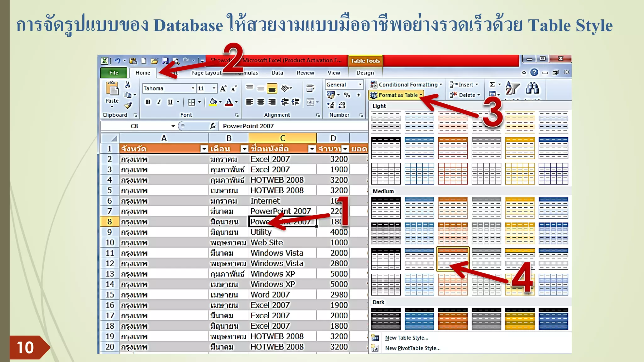Image resolution: width=644 pixels, height=362 pixels.
Task: Switch to the Page Layout tab
Action: pyautogui.click(x=206, y=73)
